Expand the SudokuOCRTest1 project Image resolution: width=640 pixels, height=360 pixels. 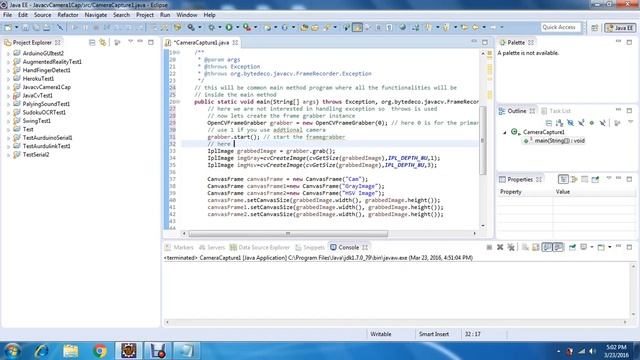[x=8, y=113]
